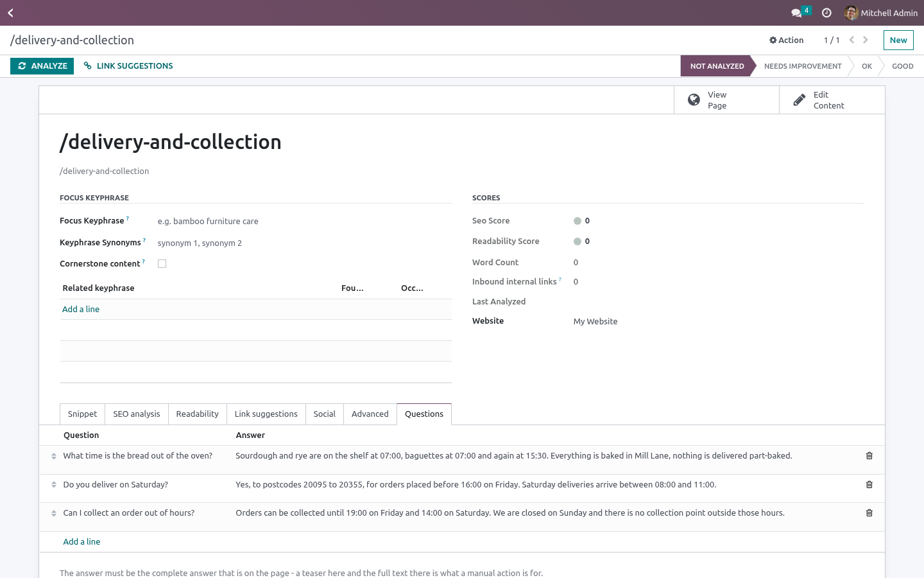Open the Link suggestions tab
This screenshot has width=924, height=578.
coord(266,414)
